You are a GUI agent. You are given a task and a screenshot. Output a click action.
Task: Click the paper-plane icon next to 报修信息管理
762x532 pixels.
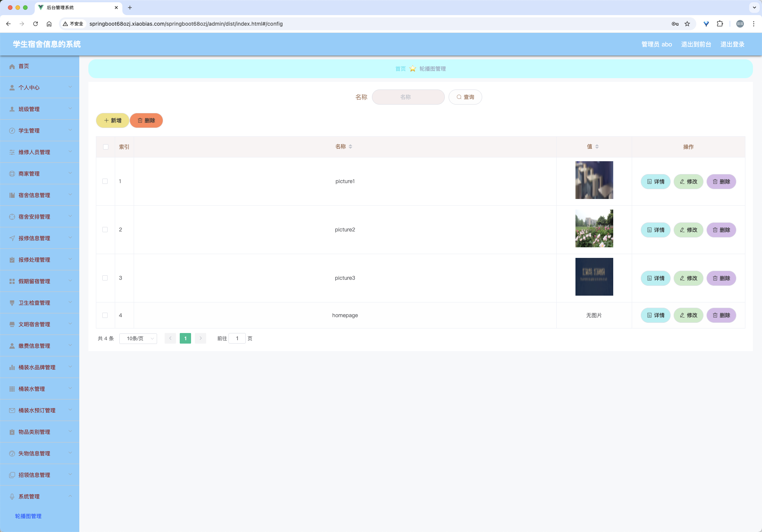[12, 238]
